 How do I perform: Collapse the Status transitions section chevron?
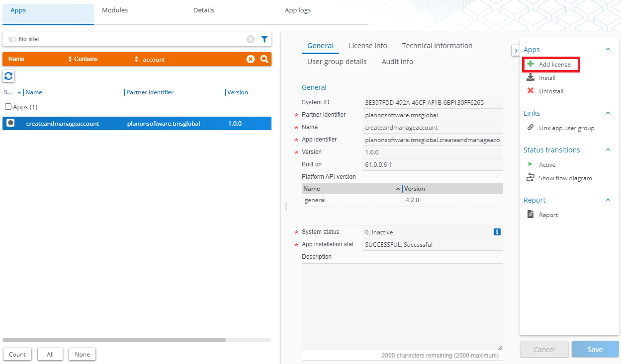608,150
